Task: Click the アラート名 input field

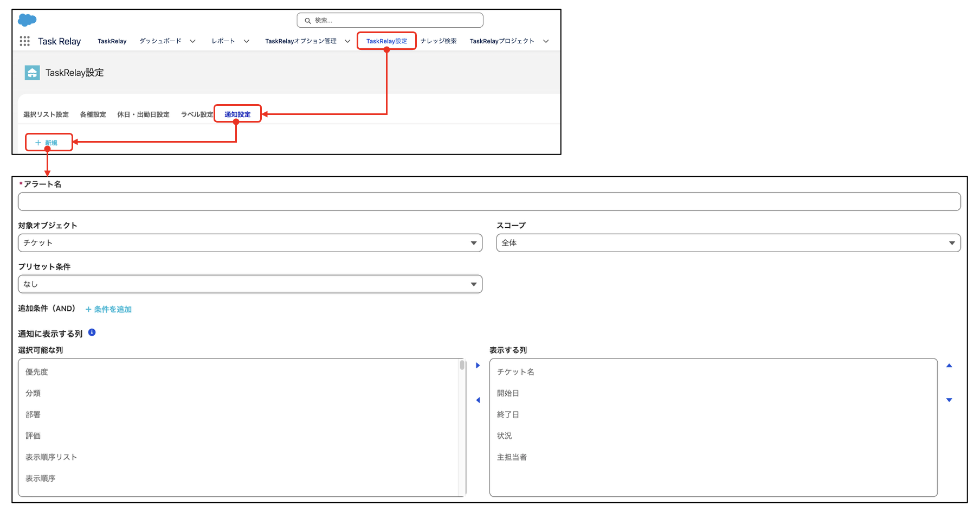Action: 489,202
